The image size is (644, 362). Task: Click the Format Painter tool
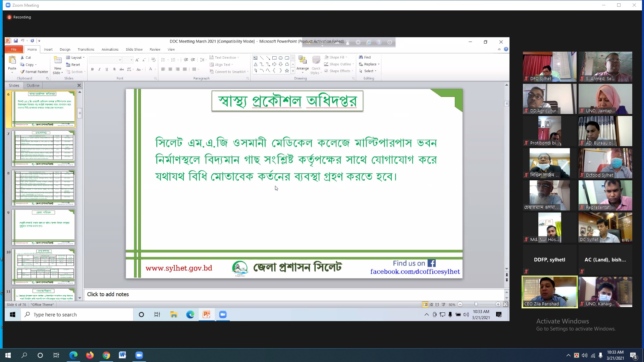pyautogui.click(x=34, y=72)
